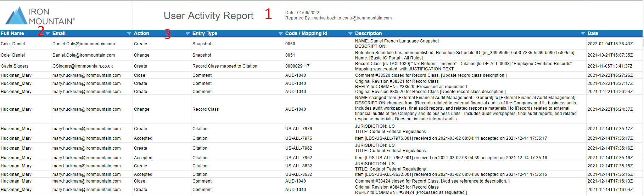Screen dimensions: 644x196
Task: Click Daniel.Cole@ironmountain.com in the first row
Action: point(84,44)
